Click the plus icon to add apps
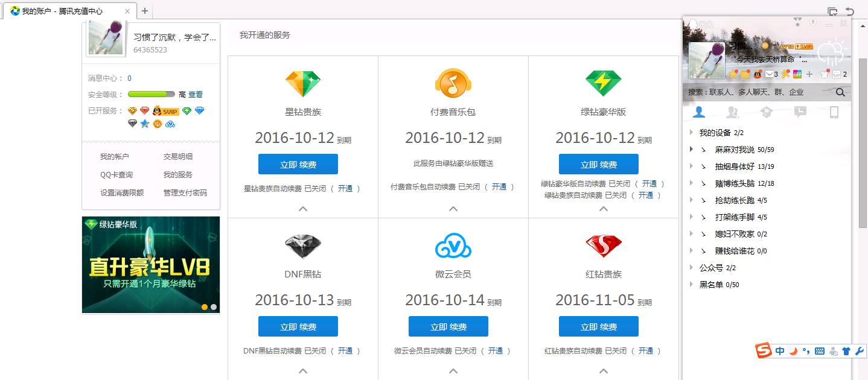The image size is (868, 380). [x=809, y=74]
